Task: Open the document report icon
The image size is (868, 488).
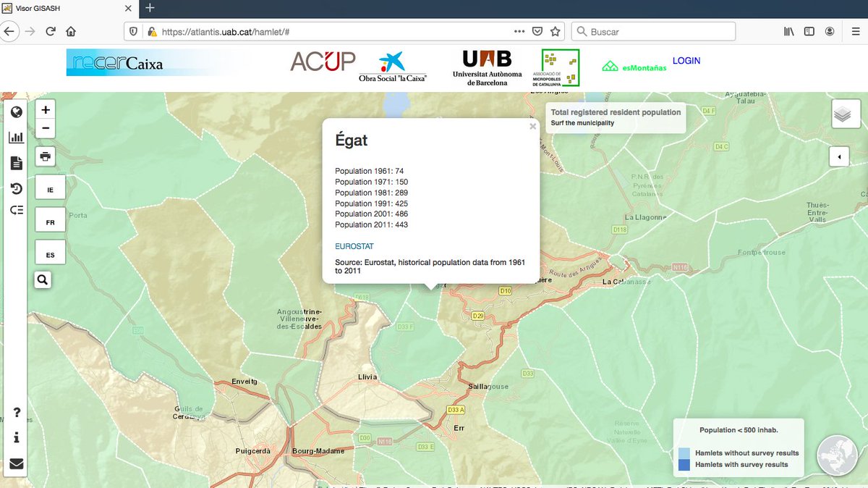Action: tap(16, 163)
